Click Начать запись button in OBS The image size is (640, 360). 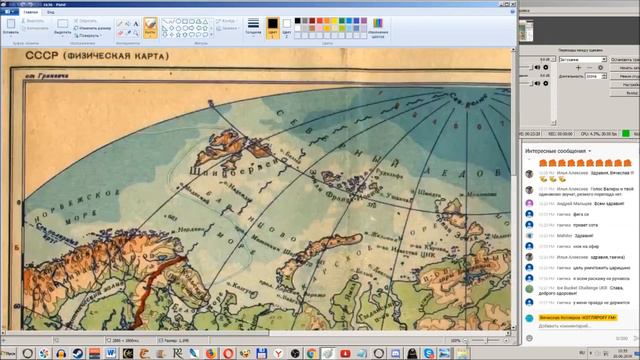[625, 68]
